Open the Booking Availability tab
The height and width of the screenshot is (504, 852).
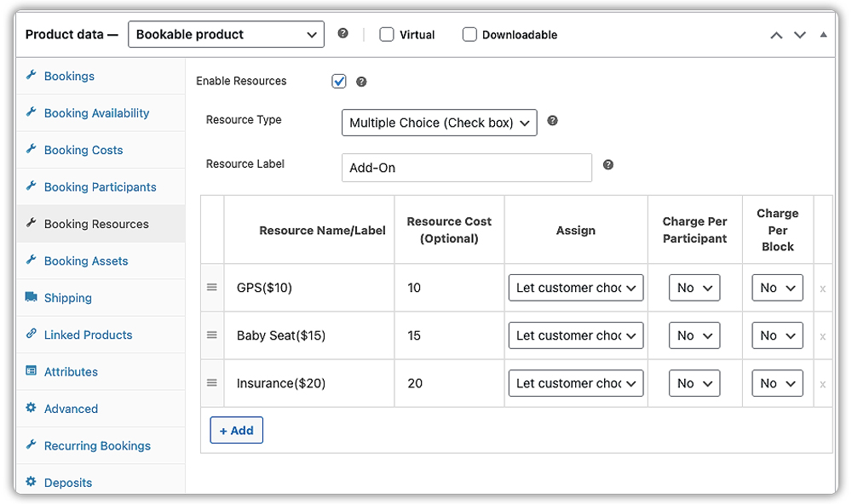click(x=96, y=113)
